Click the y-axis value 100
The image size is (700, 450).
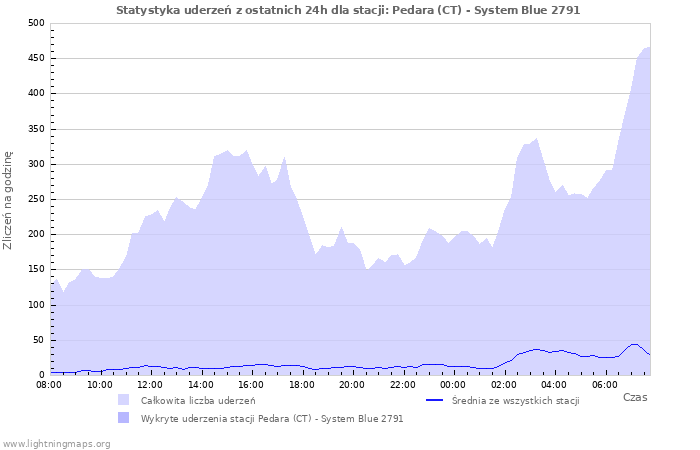click(x=36, y=305)
